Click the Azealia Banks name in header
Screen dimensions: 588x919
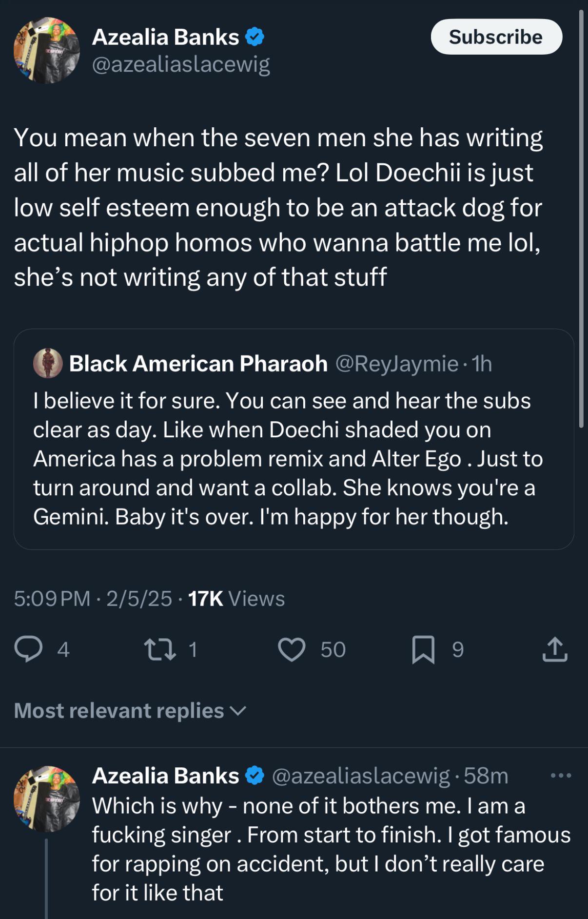[165, 37]
